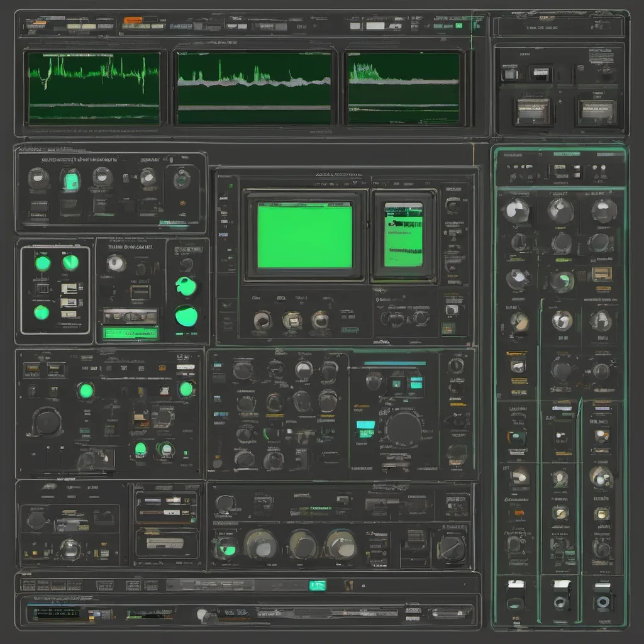Click the blue-ringed jack at bottom-right corner
Image resolution: width=644 pixels, height=644 pixels.
pyautogui.click(x=601, y=602)
